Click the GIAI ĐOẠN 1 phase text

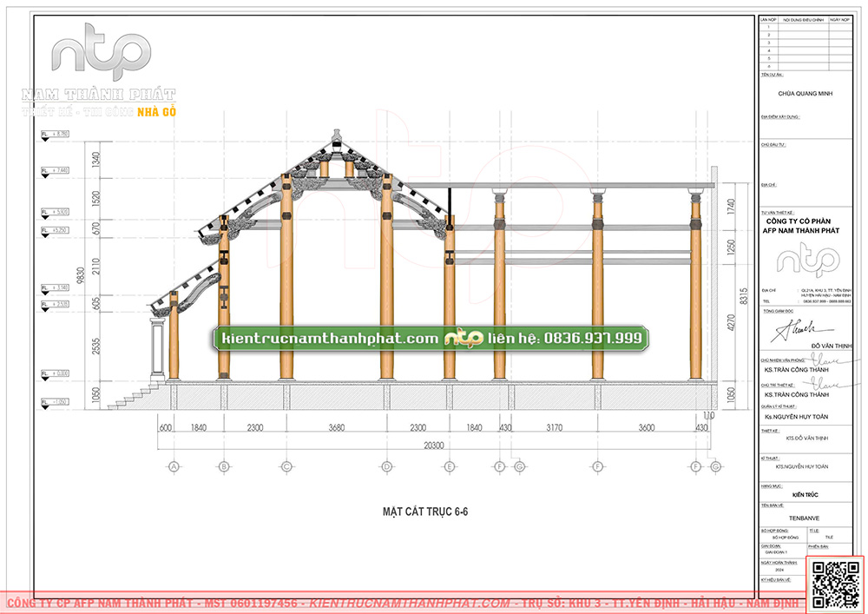click(x=775, y=552)
